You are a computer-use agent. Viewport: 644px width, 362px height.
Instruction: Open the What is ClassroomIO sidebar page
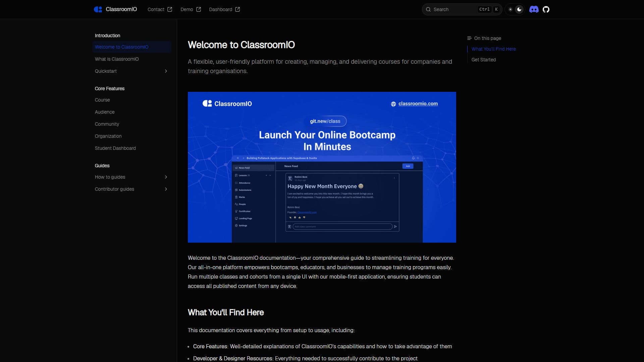pos(131,59)
